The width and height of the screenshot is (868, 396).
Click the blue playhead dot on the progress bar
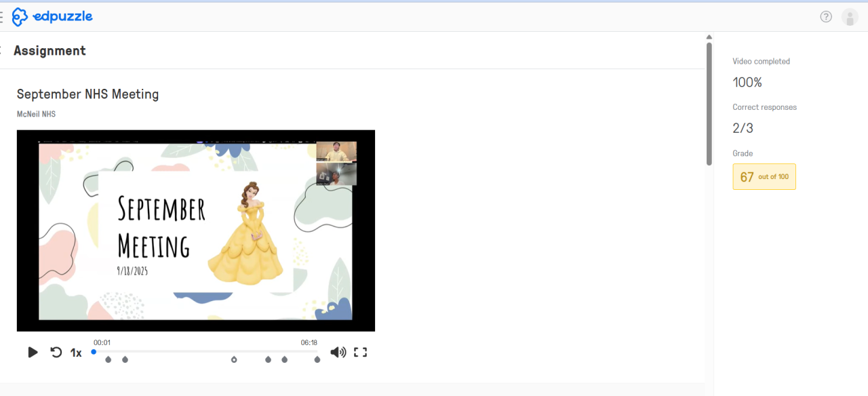94,352
